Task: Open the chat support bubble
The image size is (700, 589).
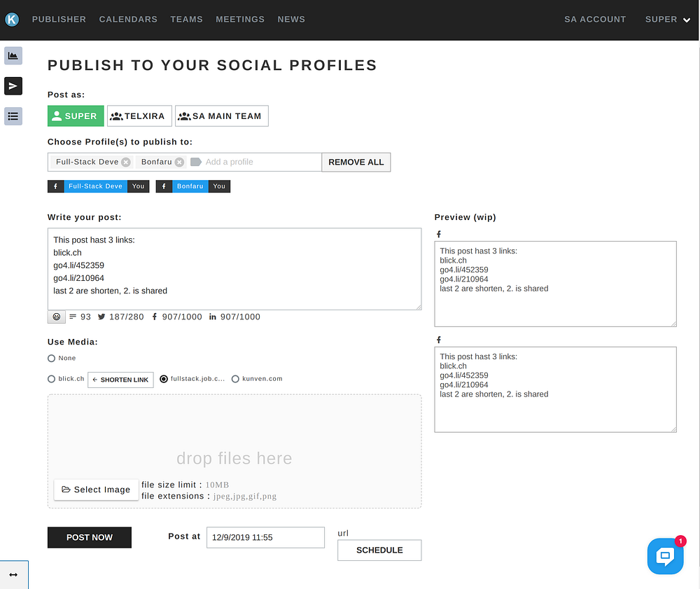Action: pyautogui.click(x=665, y=557)
